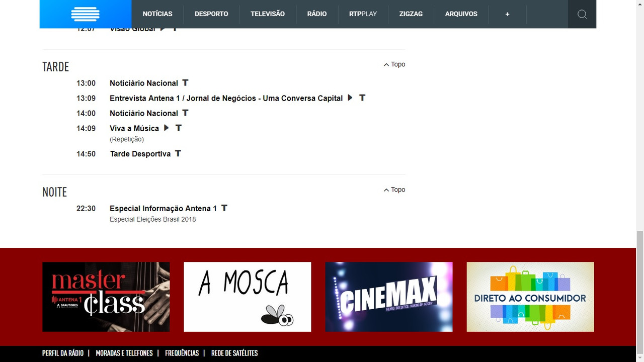Open the 13:00 Noticiário Nacional programme

[144, 83]
